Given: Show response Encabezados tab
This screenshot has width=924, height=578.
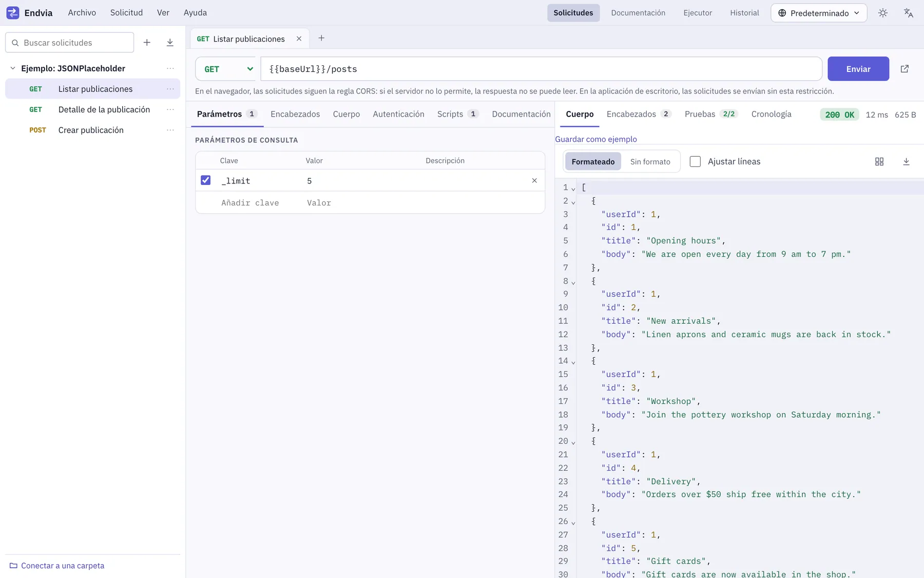Looking at the screenshot, I should coord(639,114).
